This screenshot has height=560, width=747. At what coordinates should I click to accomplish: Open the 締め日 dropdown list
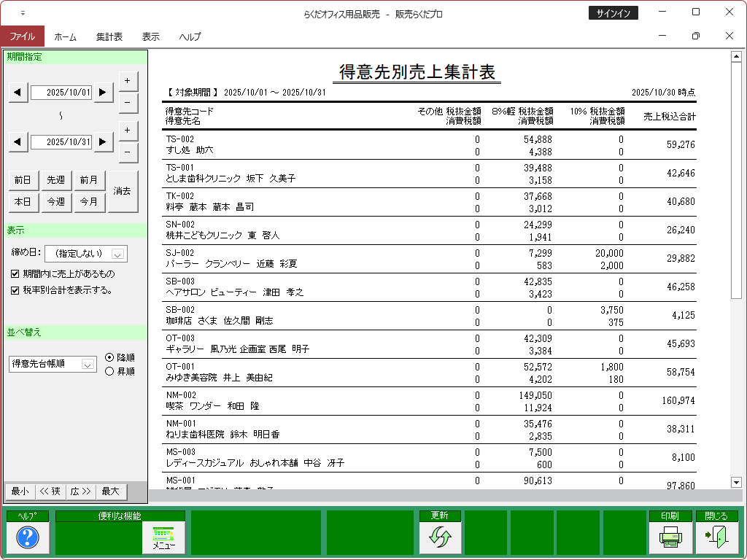(x=118, y=254)
